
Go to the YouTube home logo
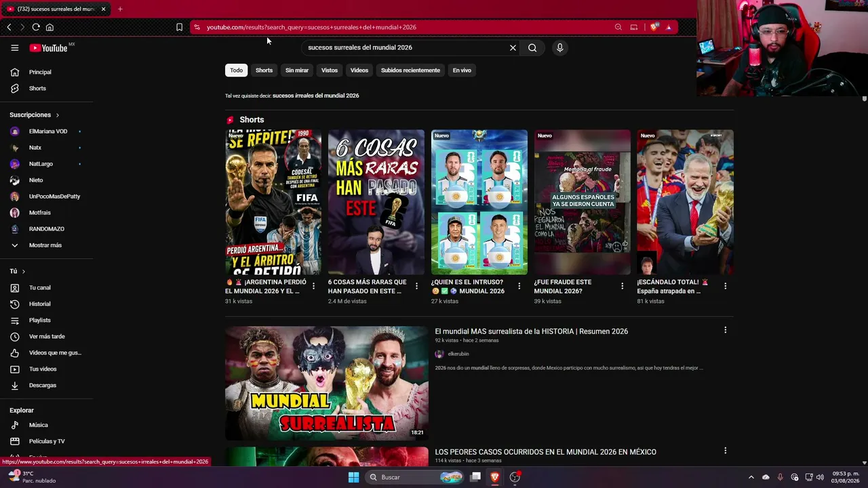pyautogui.click(x=49, y=47)
